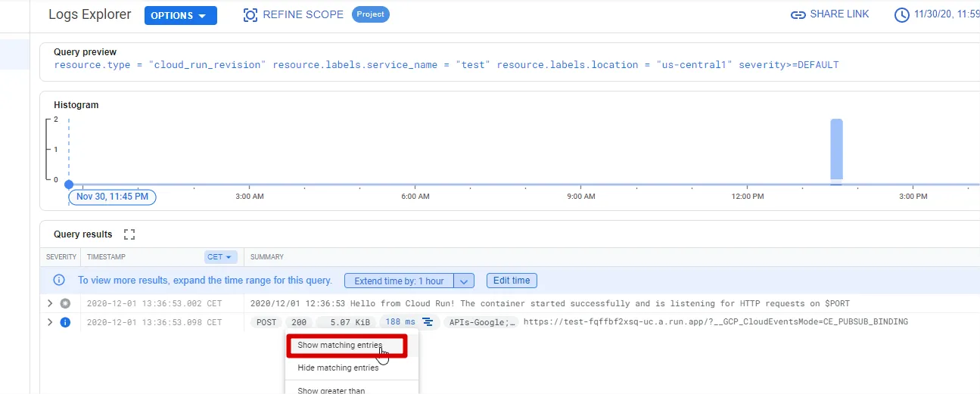The width and height of the screenshot is (980, 394).
Task: Click the blue histogram start marker dot
Action: point(69,185)
